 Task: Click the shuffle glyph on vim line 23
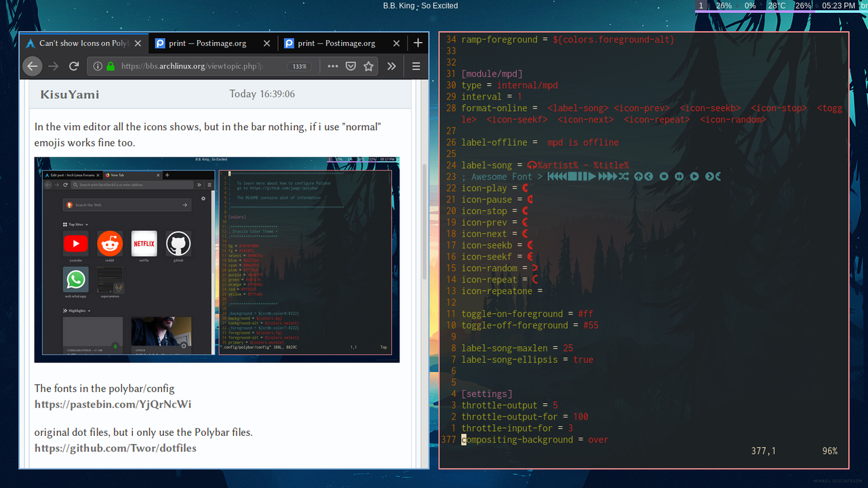click(625, 176)
